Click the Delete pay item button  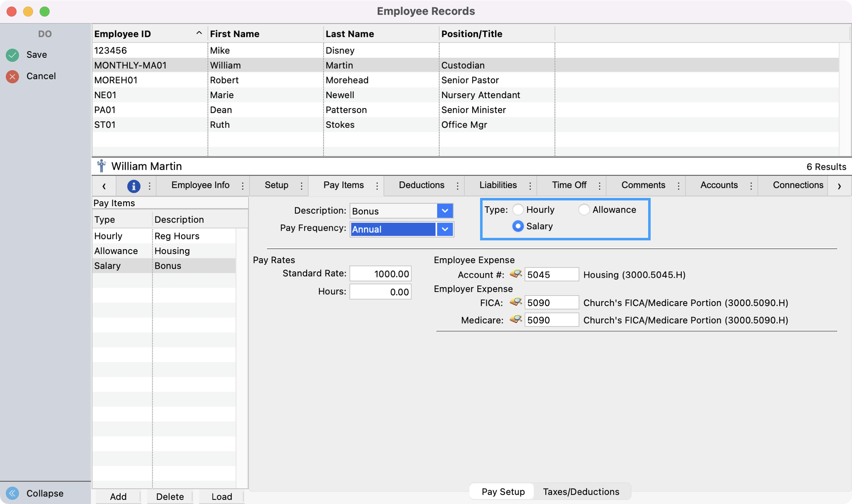(x=170, y=497)
